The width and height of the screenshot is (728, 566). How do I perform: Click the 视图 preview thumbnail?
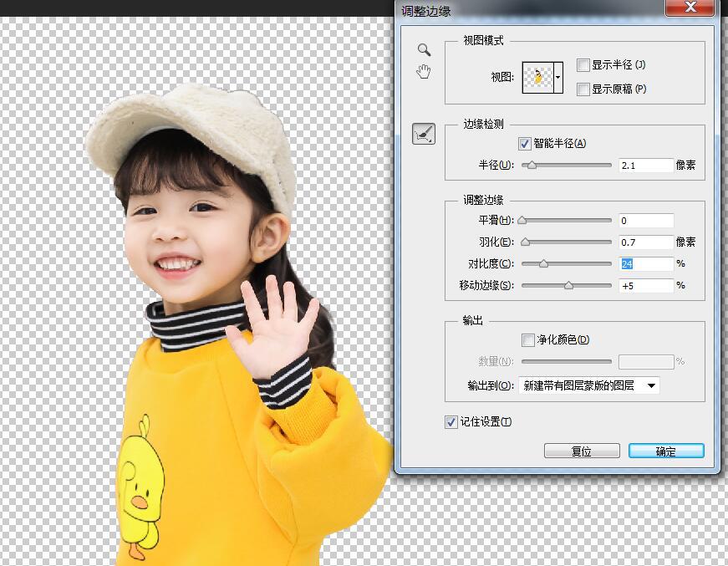click(x=537, y=78)
